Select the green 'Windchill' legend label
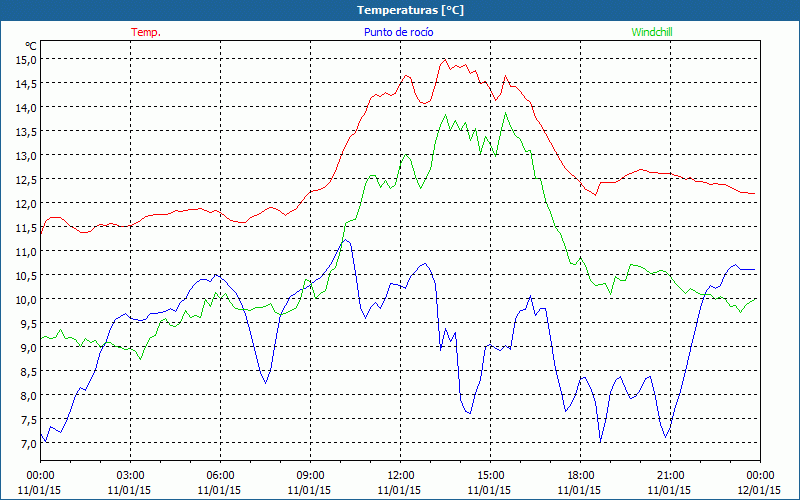 [652, 32]
